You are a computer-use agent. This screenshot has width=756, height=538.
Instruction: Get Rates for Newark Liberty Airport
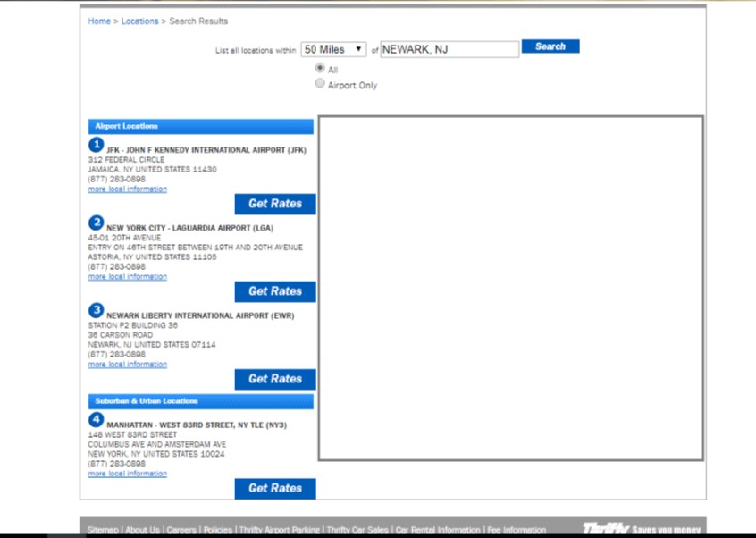click(x=275, y=380)
